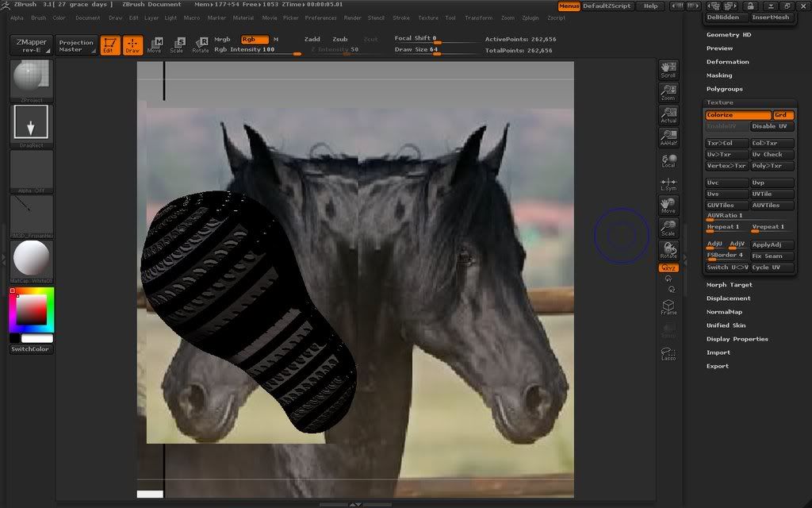Open the ZMapper rev-E plugin dropdown
The height and width of the screenshot is (508, 812).
(x=32, y=45)
